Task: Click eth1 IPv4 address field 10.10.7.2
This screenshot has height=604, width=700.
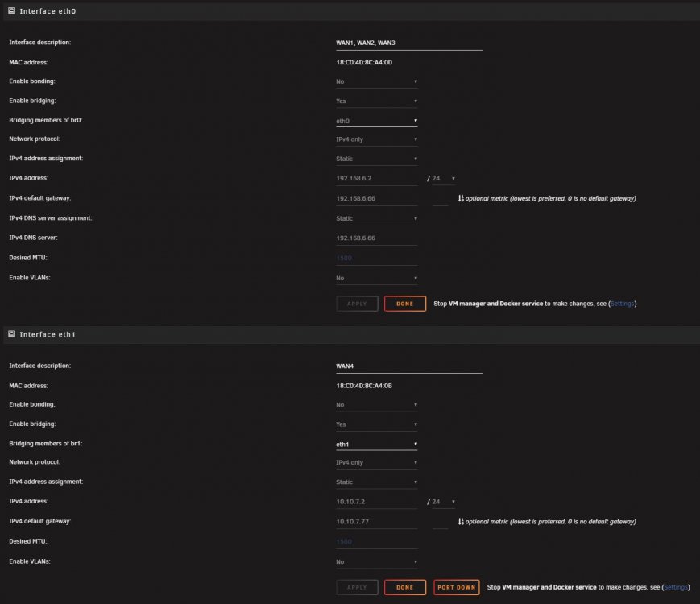Action: click(x=376, y=502)
